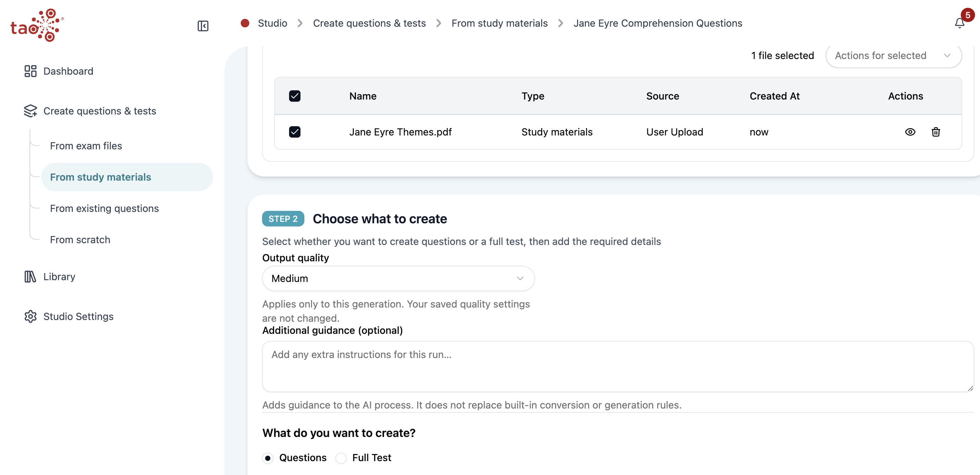
Task: Click the Jane Eyre Themes.pdf file name
Action: point(400,132)
